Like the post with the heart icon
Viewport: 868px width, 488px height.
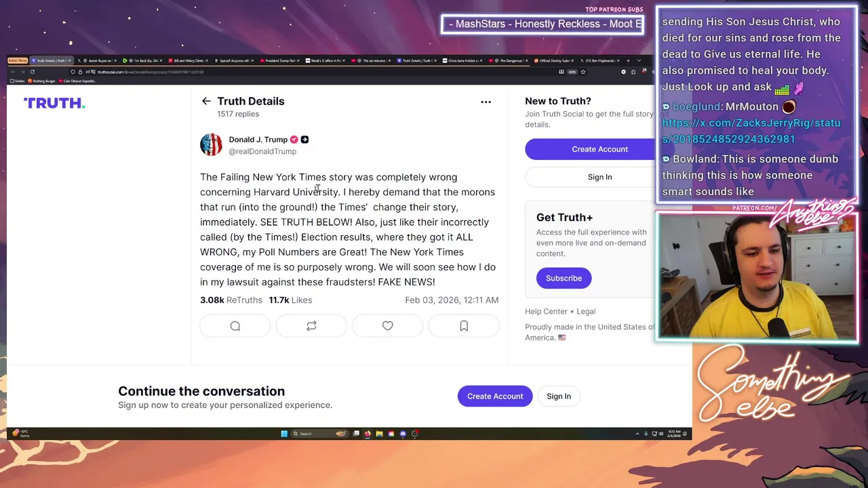tap(388, 326)
